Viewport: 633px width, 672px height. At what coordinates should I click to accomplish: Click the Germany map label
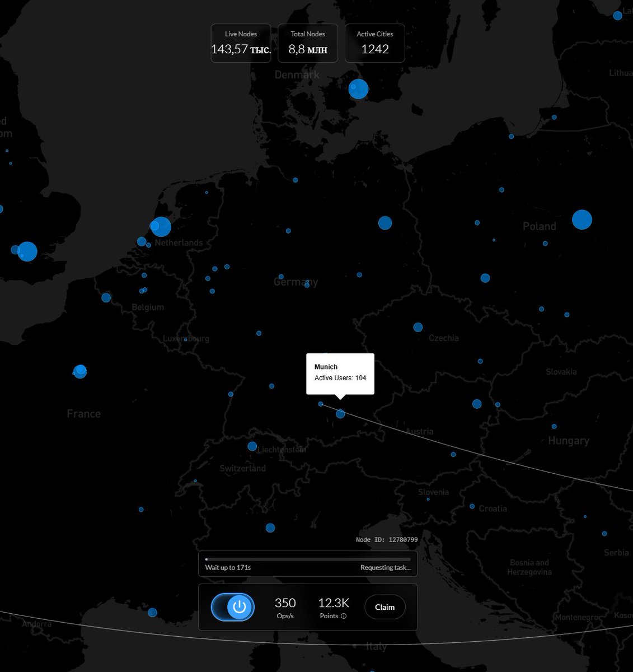(x=296, y=282)
